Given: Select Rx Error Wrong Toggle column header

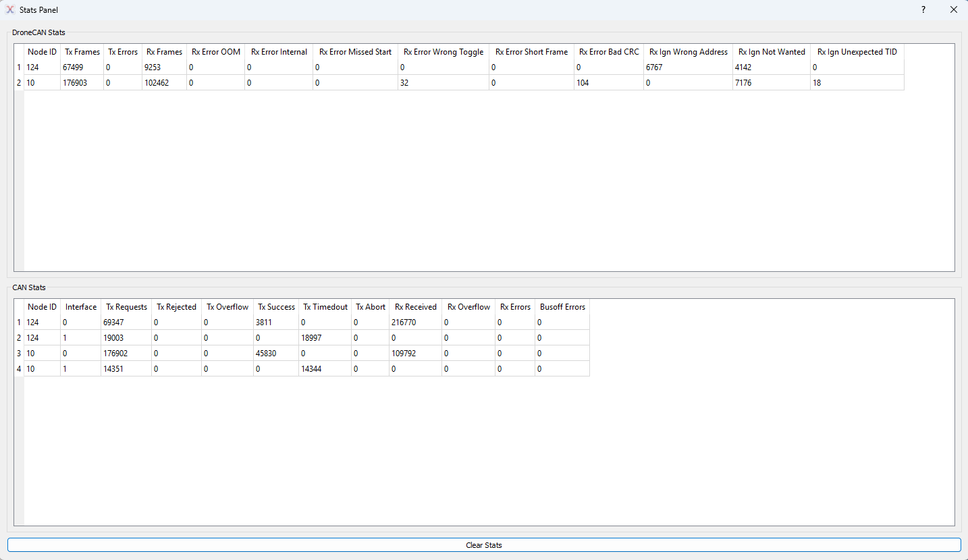Looking at the screenshot, I should [443, 52].
